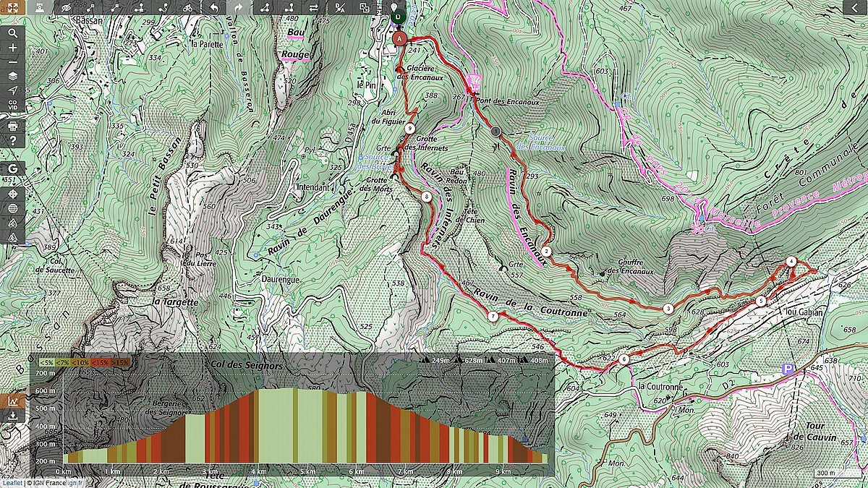Viewport: 868px width, 488px height.
Task: Zoom in with the plus button
Action: [12, 47]
